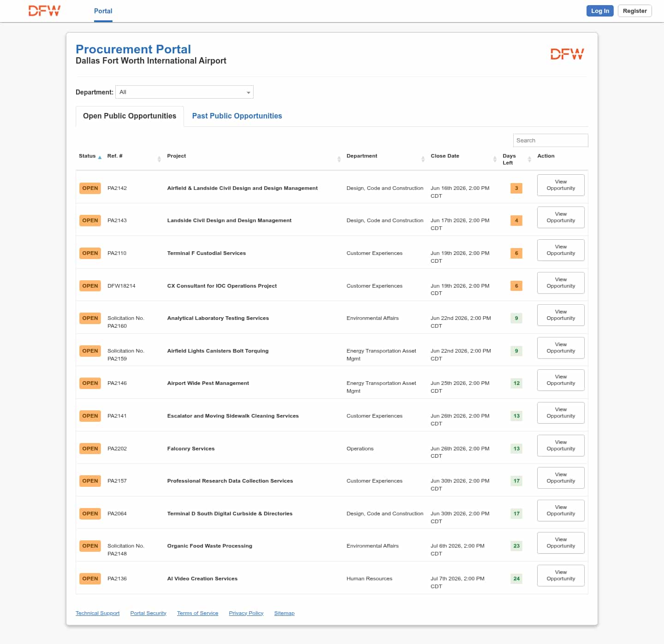The width and height of the screenshot is (664, 644).
Task: Click the OPEN badge for Falconry Services
Action: (x=90, y=449)
